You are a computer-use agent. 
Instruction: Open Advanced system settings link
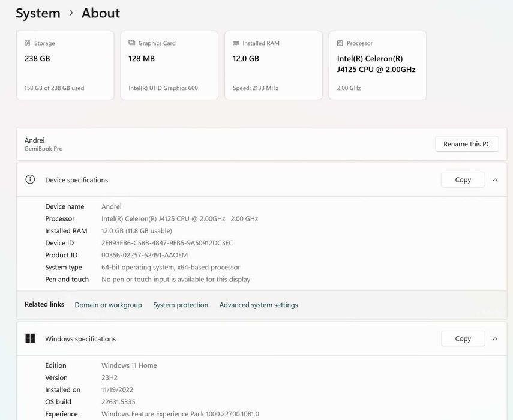pos(259,305)
